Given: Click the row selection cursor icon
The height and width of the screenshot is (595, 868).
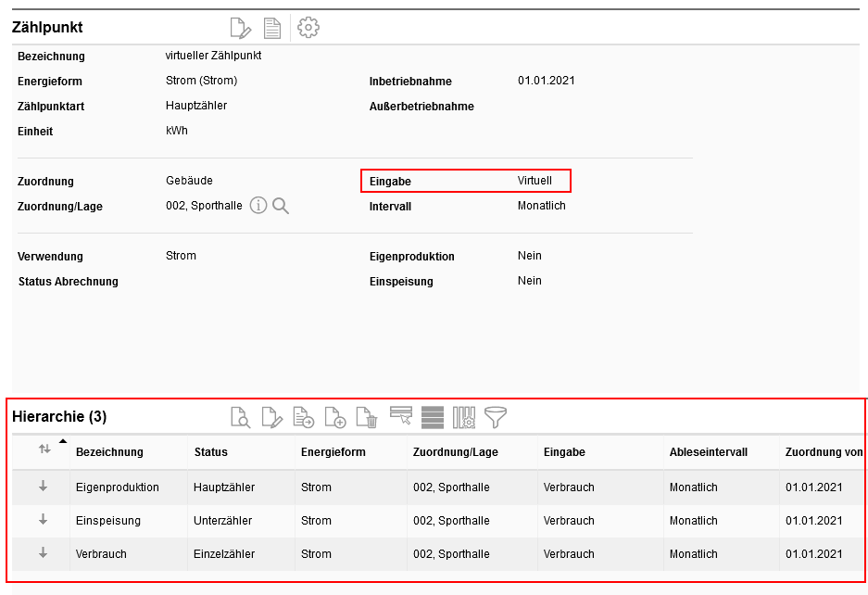Looking at the screenshot, I should (400, 416).
